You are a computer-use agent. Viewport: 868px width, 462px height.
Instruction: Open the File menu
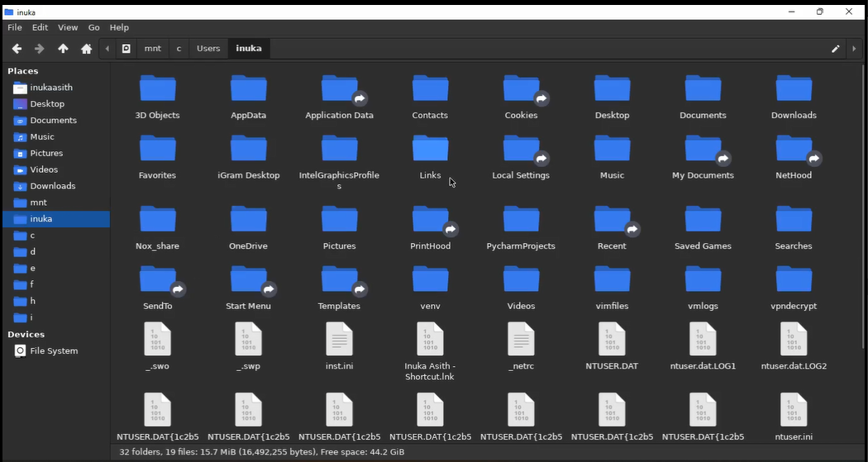pyautogui.click(x=15, y=27)
